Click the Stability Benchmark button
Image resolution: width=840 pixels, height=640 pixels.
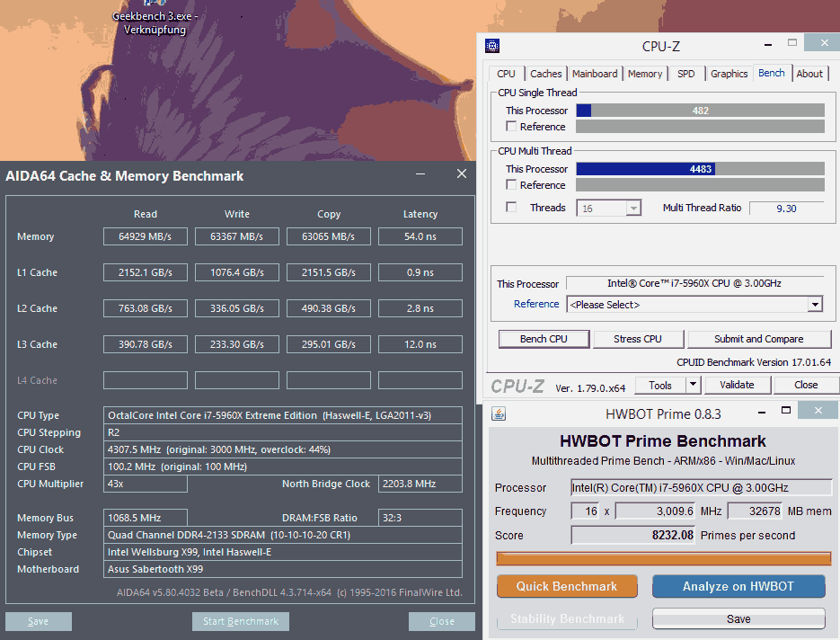(x=567, y=619)
